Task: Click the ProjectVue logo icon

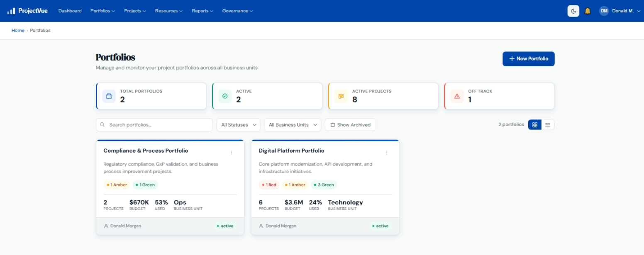Action: point(11,11)
